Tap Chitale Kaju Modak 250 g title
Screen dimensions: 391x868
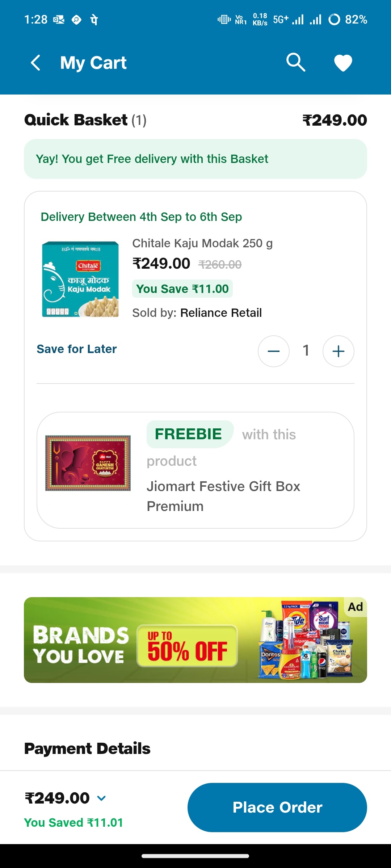click(x=202, y=243)
